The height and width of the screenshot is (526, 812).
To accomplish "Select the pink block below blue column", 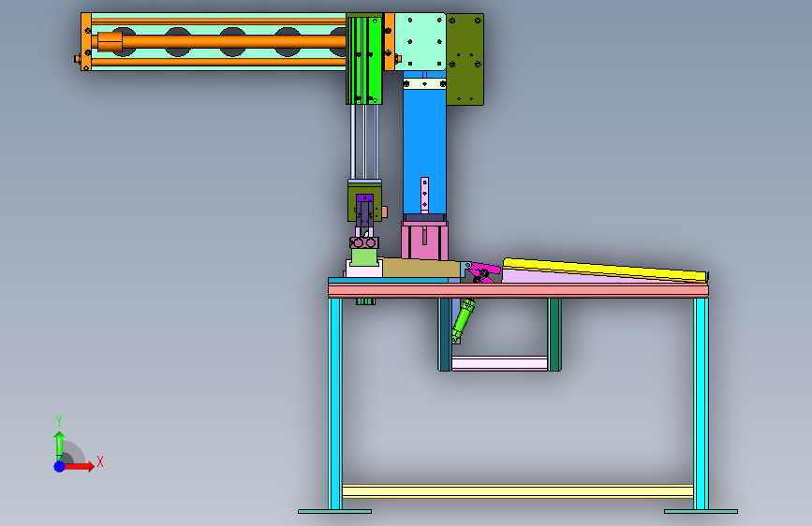I will click(424, 241).
